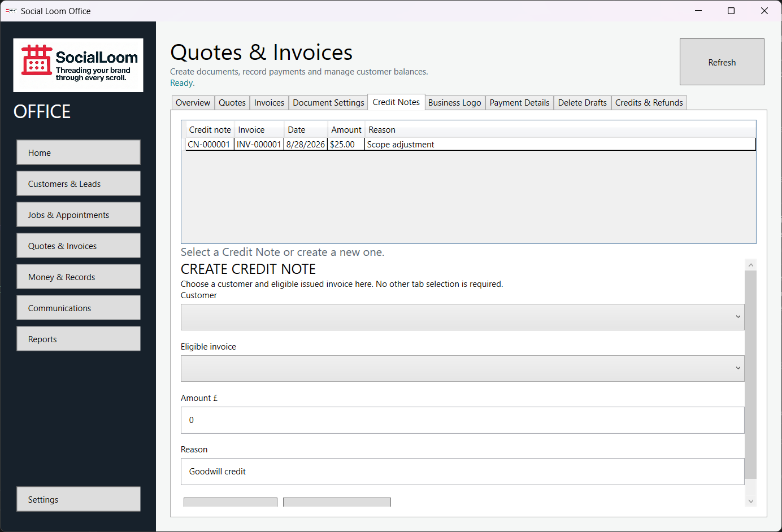Image resolution: width=782 pixels, height=532 pixels.
Task: Open the Home section
Action: pos(79,152)
